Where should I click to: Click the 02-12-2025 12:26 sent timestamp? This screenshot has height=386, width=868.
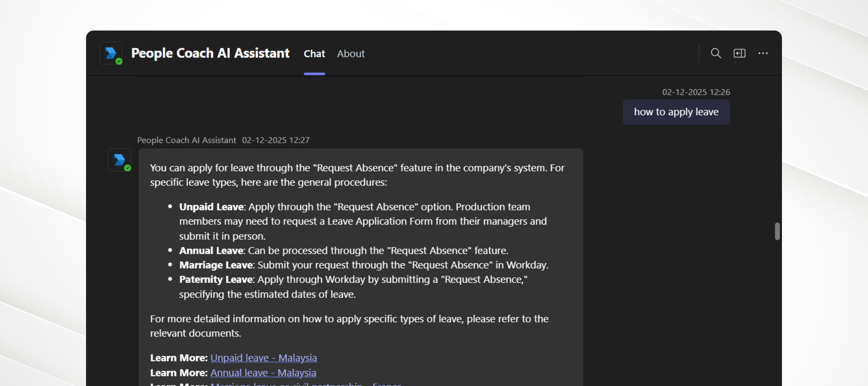[696, 92]
